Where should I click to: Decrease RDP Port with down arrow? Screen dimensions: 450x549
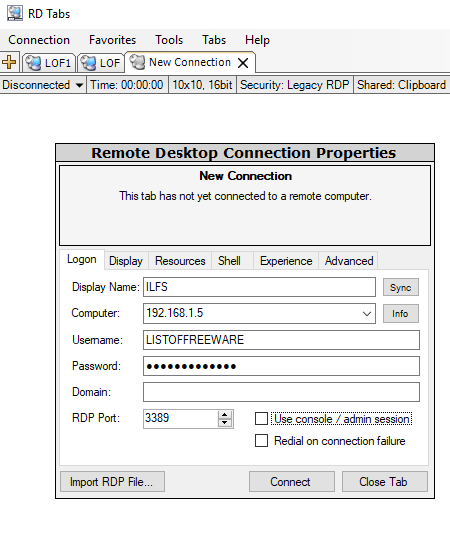pyautogui.click(x=225, y=423)
